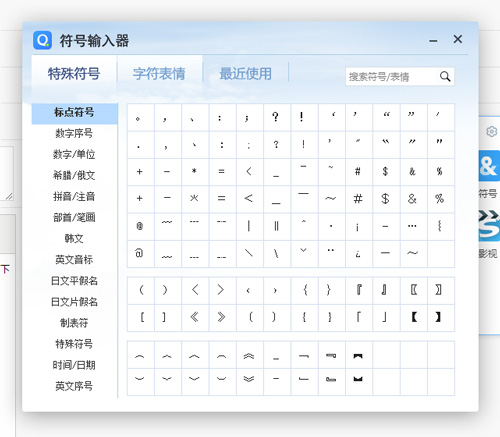The height and width of the screenshot is (437, 500).
Task: Insert the left double angle bracket 《
Action: 194,317
